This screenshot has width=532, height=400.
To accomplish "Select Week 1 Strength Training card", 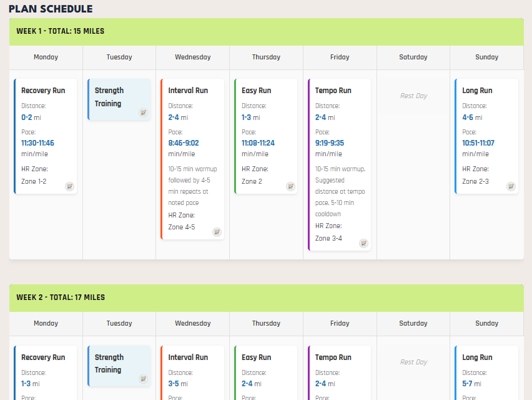I will (x=119, y=99).
